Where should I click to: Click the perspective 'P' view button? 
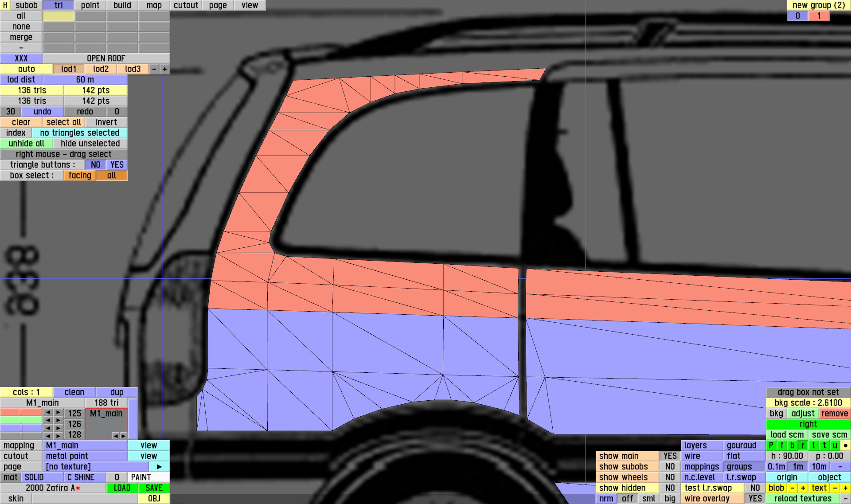click(771, 445)
